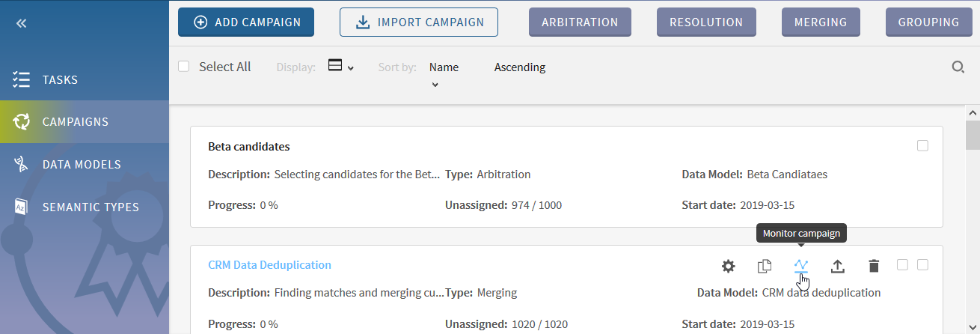Click the export campaign upload icon

click(x=838, y=266)
